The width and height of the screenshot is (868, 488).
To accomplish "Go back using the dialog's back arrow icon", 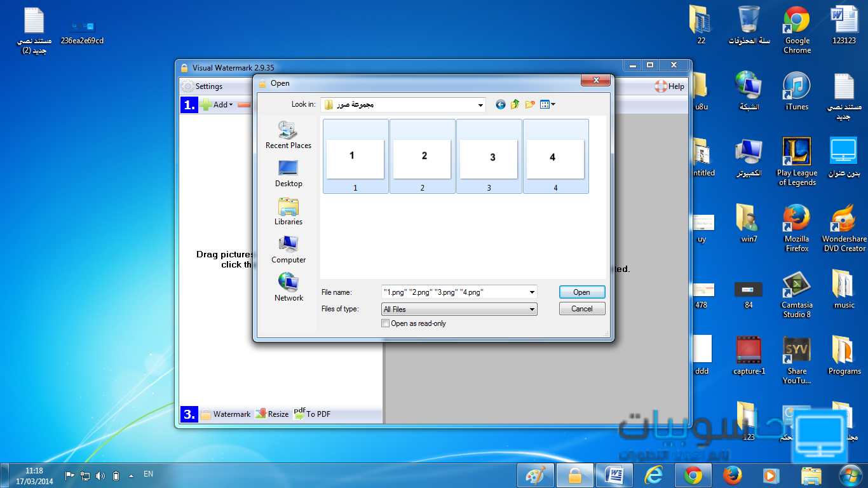I will [x=501, y=104].
